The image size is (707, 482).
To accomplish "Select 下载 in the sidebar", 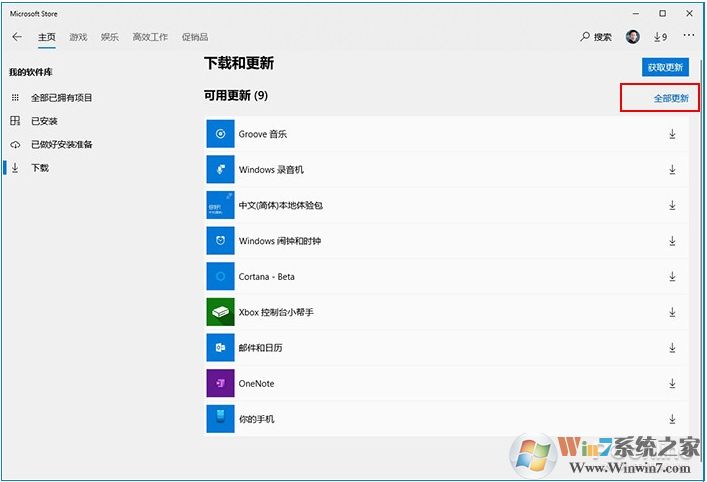I will pyautogui.click(x=40, y=168).
